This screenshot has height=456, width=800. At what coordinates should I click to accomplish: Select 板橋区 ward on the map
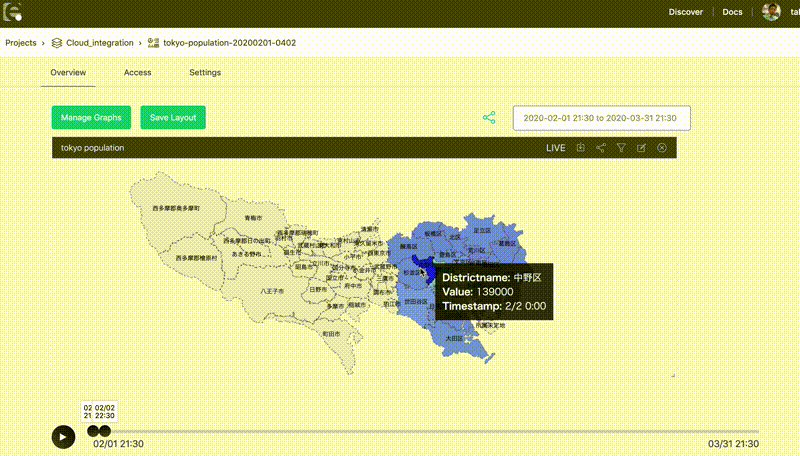tap(433, 234)
